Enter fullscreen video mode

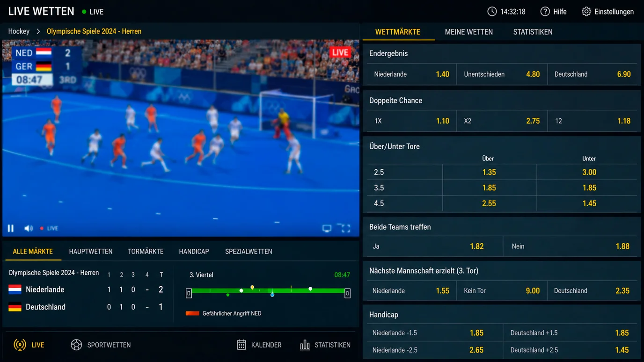click(x=346, y=228)
